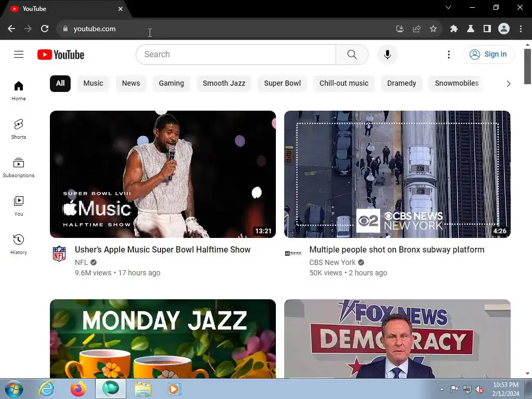This screenshot has width=532, height=399.
Task: Show more filter chips with right arrow
Action: pyautogui.click(x=508, y=84)
